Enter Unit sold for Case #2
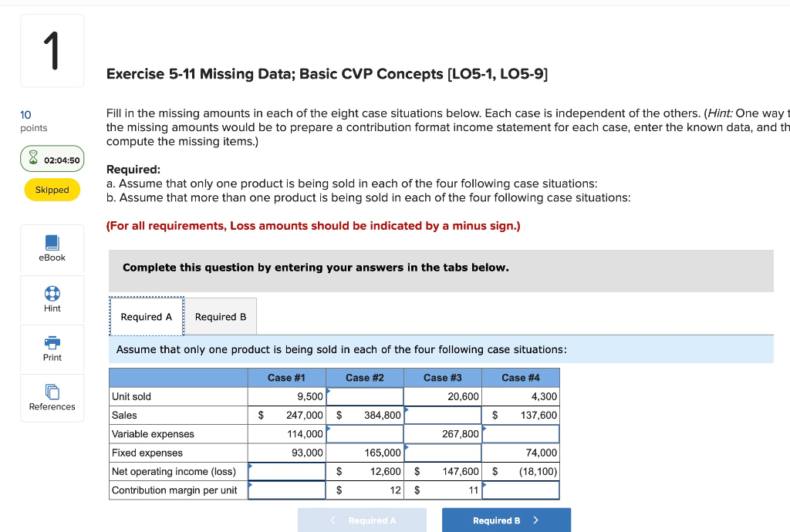The width and height of the screenshot is (790, 532). [364, 396]
